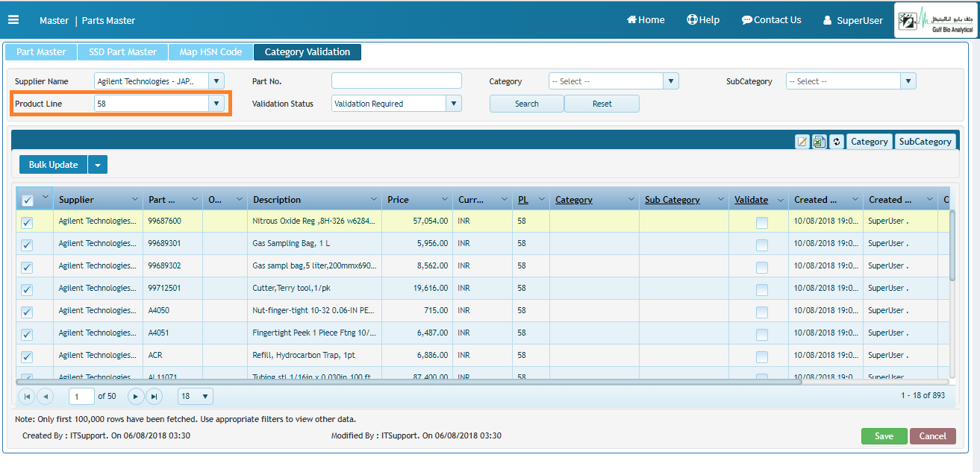Viewport: 980px width, 472px height.
Task: Open the Validation Status dropdown
Action: (454, 104)
